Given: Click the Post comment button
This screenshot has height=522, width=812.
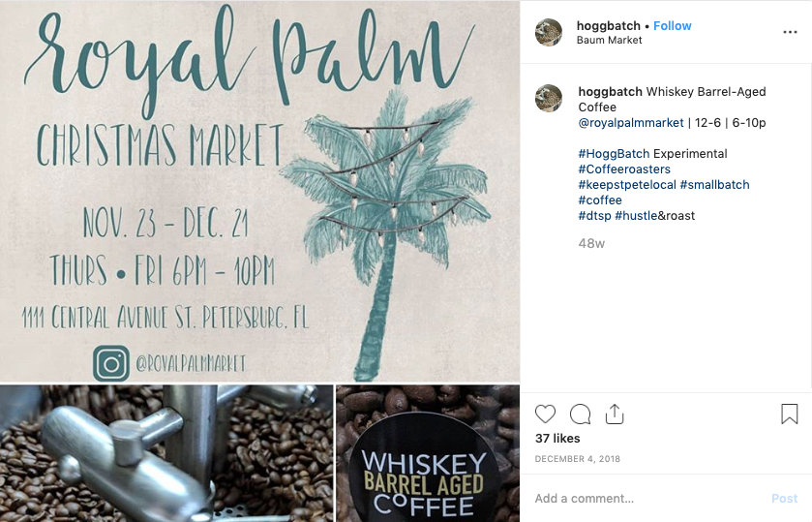Looking at the screenshot, I should [x=784, y=498].
